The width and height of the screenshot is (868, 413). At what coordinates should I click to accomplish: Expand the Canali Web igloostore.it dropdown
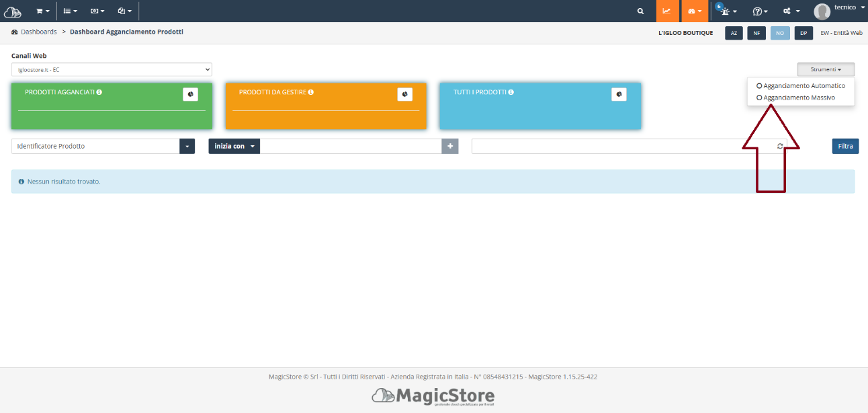coord(112,69)
